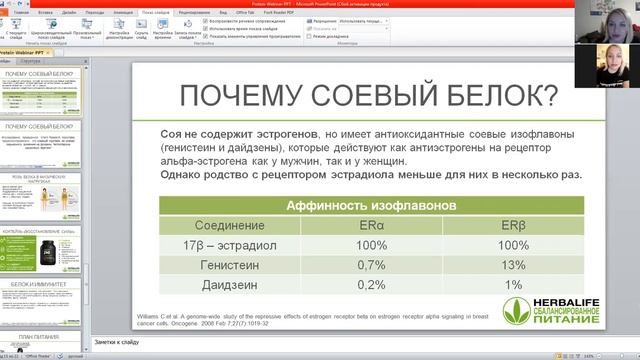
Task: Click the 13% table cell
Action: (x=513, y=265)
